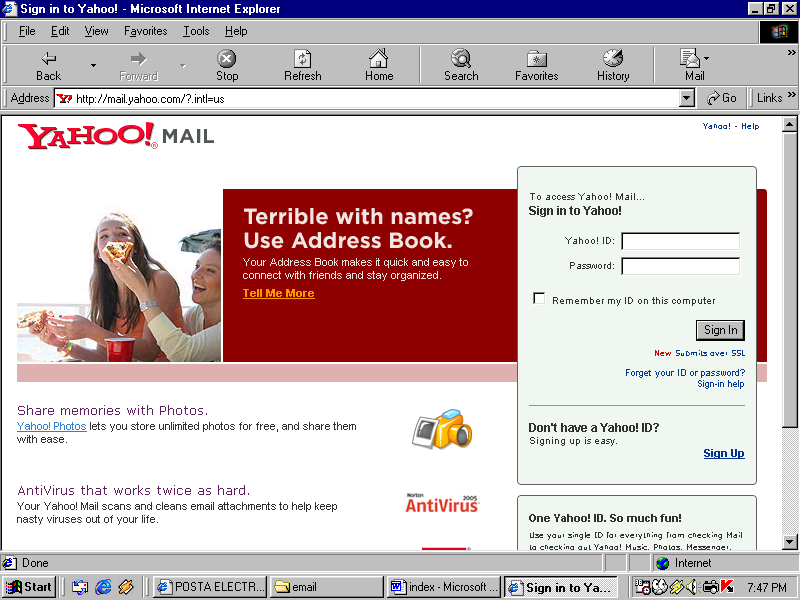
Task: Click the second system tray icon
Action: [660, 587]
